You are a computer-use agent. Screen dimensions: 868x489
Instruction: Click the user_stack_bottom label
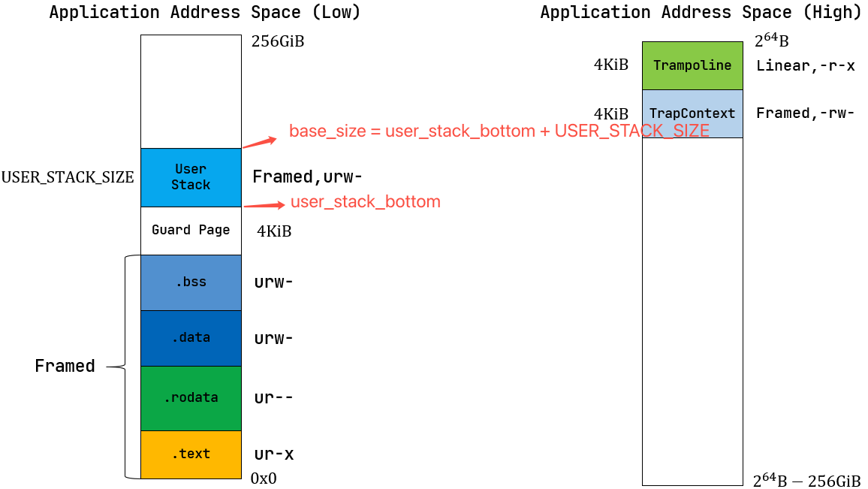[365, 201]
